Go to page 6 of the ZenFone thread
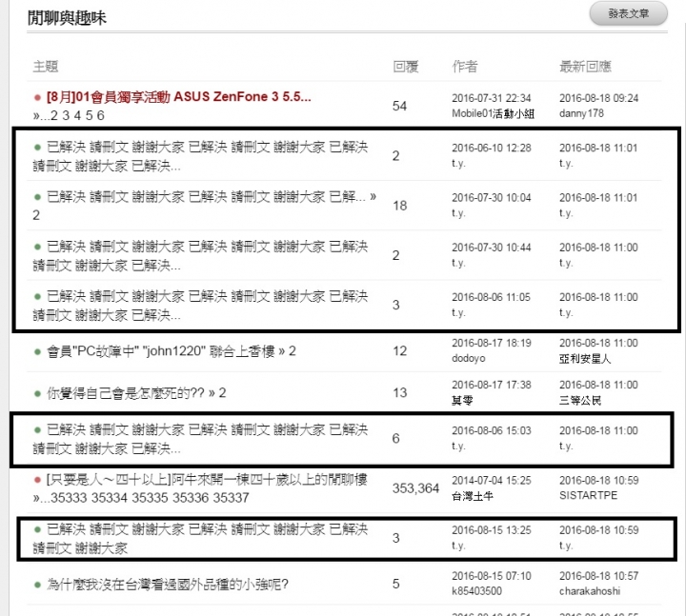This screenshot has width=686, height=616. click(101, 115)
